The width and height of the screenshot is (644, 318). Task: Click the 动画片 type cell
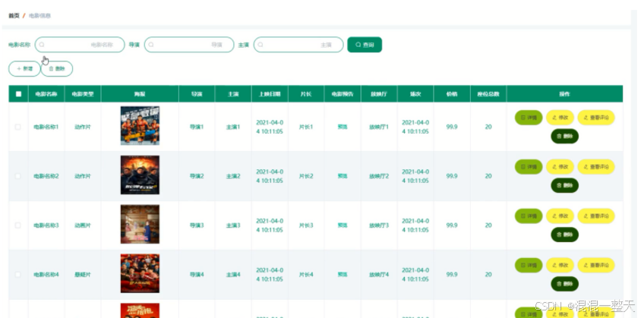pos(83,225)
